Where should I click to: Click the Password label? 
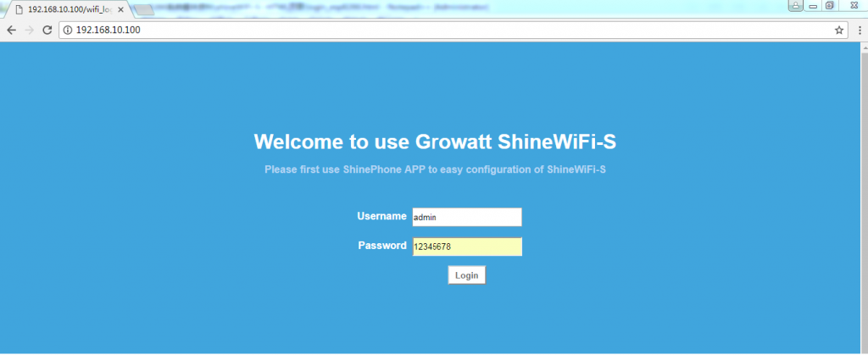(382, 246)
